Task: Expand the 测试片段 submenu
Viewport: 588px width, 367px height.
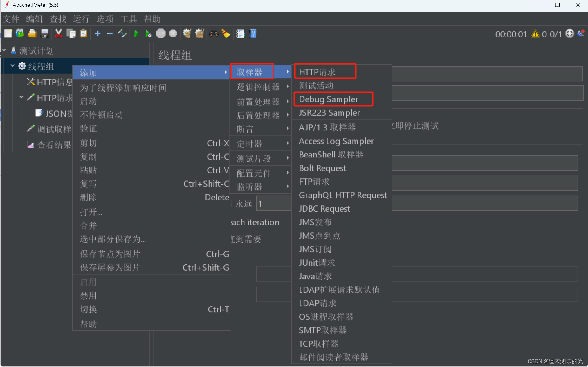Action: 261,158
